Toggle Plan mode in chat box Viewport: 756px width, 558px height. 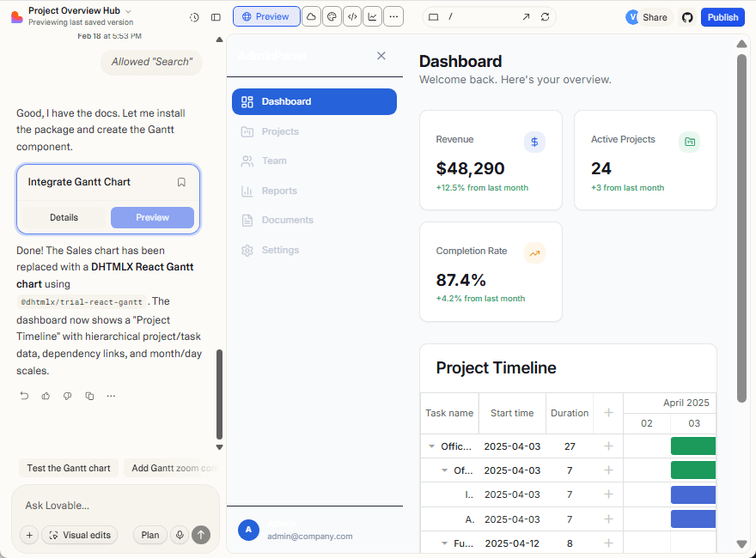pyautogui.click(x=150, y=535)
